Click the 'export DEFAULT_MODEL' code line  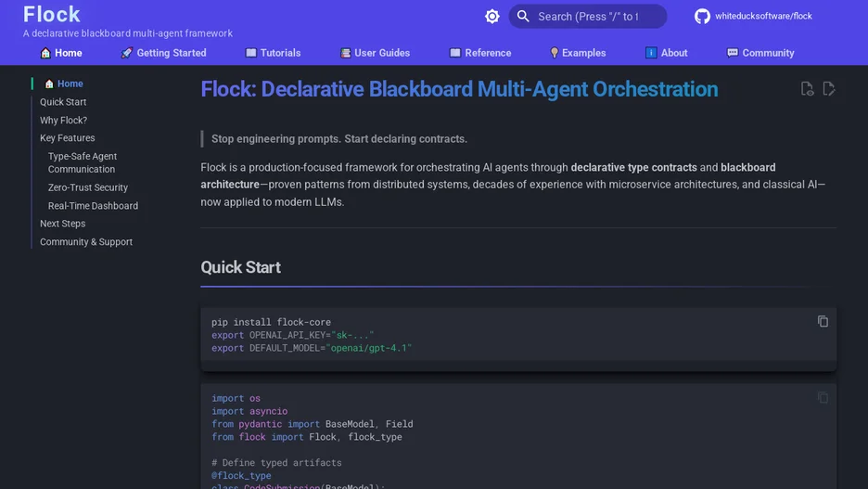[x=311, y=348]
